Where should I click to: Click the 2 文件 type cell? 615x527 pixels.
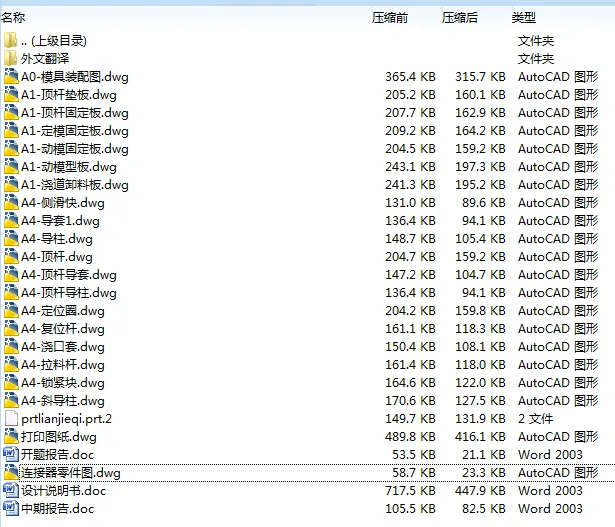[535, 419]
